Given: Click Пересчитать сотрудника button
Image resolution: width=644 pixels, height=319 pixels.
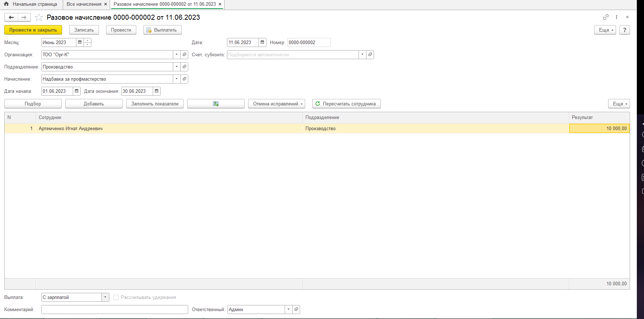Looking at the screenshot, I should click(x=346, y=104).
